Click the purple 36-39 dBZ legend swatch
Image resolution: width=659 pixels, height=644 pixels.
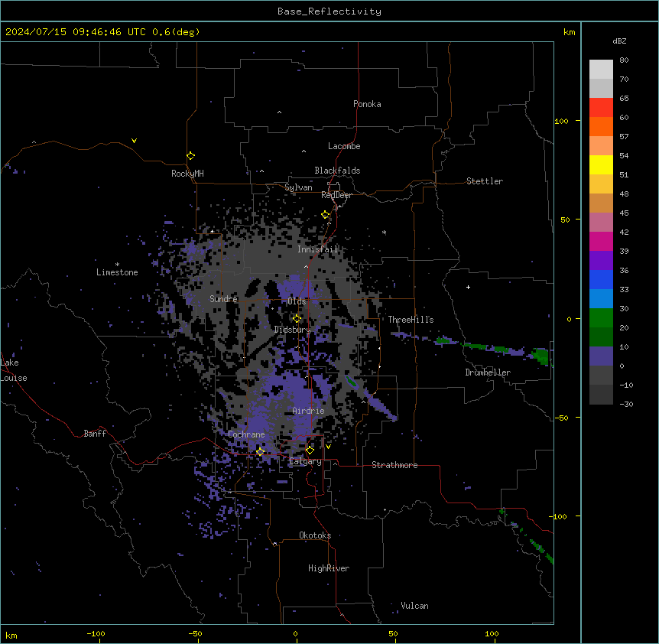[601, 261]
